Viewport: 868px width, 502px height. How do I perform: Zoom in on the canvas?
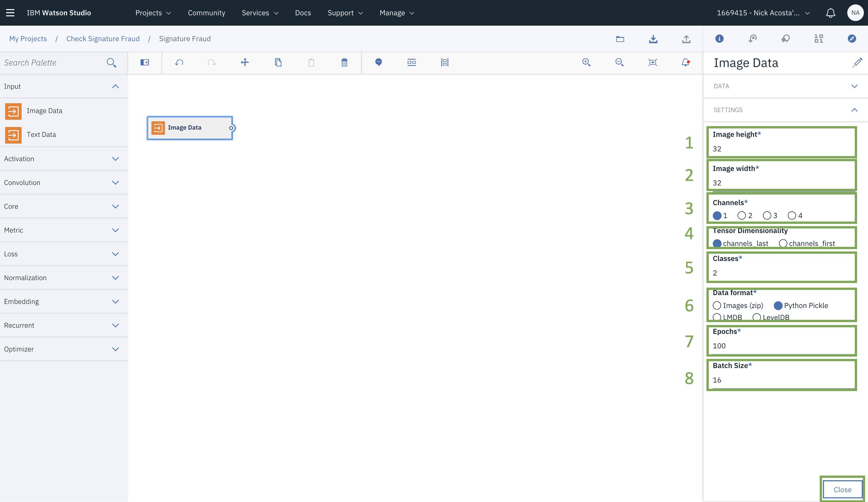[x=586, y=62]
